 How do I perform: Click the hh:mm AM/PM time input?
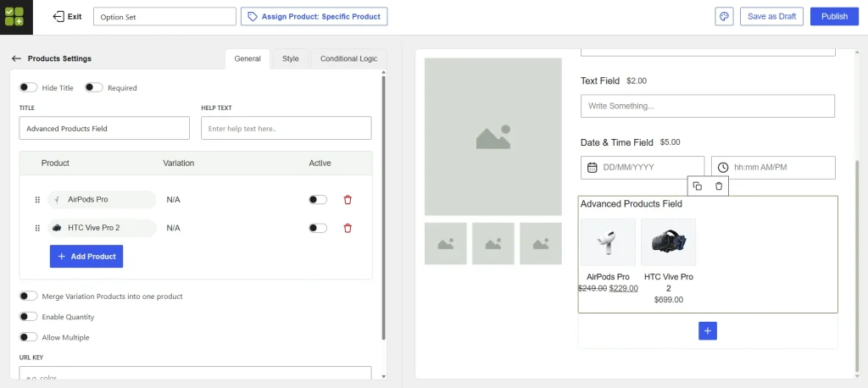[x=773, y=167]
